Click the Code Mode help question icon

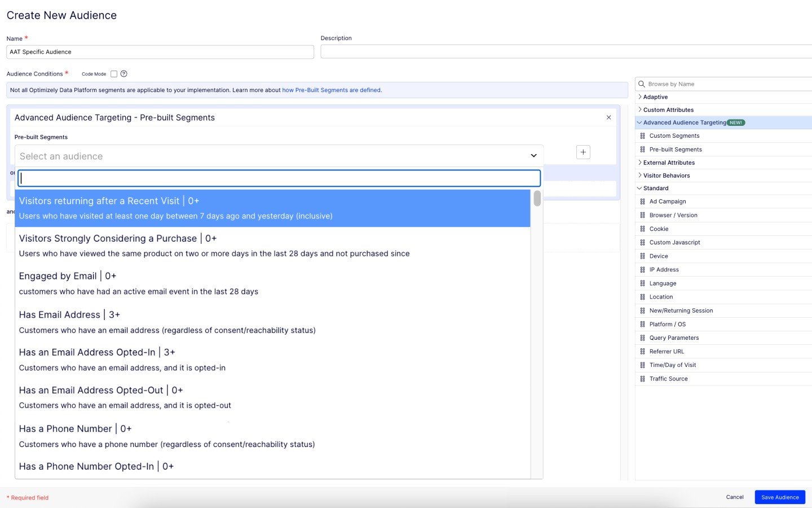coord(123,74)
